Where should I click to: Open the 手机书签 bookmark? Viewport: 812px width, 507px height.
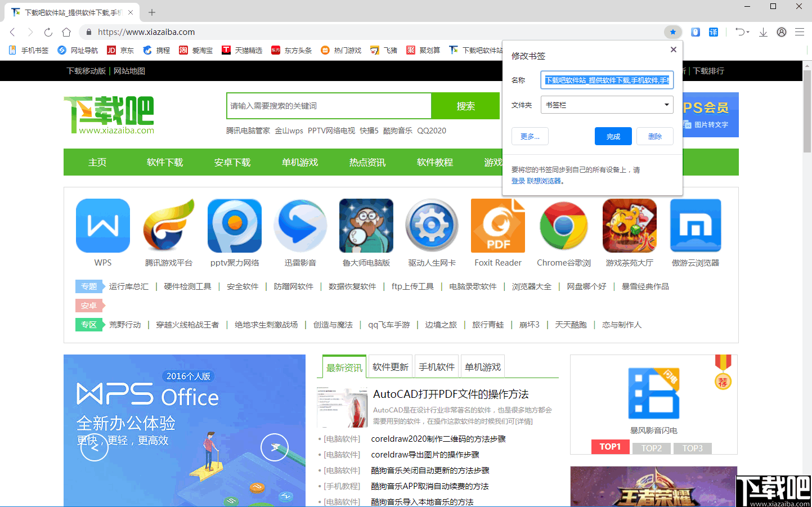[29, 50]
